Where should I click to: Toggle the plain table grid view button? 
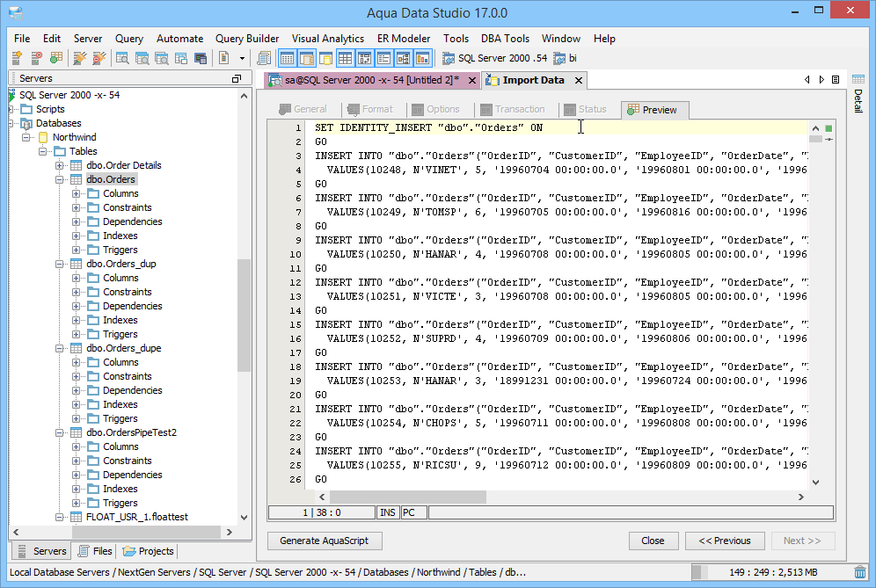[346, 58]
